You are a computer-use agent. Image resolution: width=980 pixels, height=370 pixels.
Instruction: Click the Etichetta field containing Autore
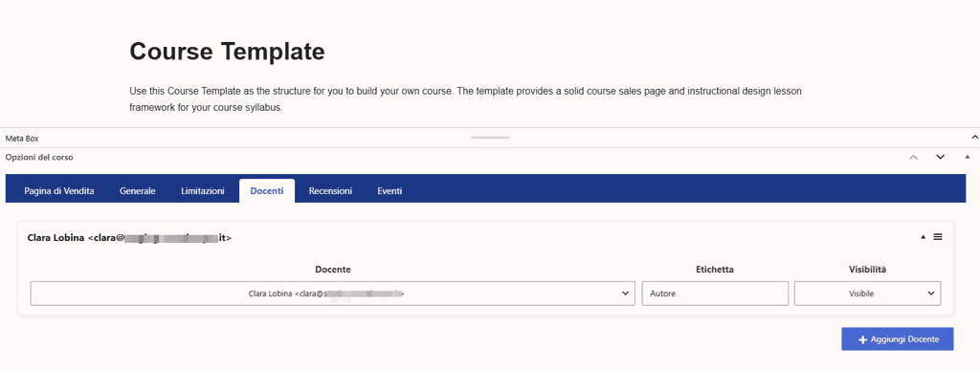(715, 294)
